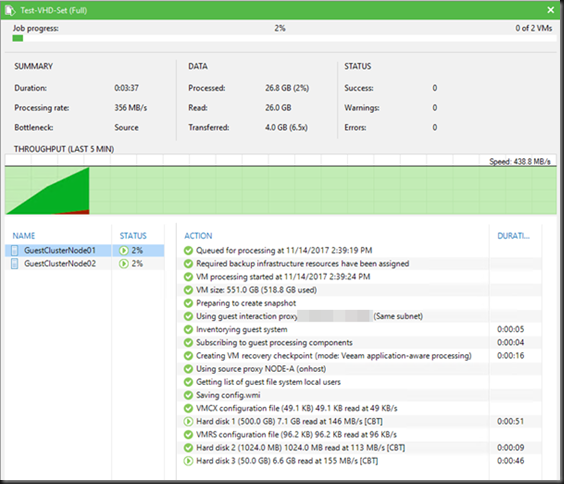Select the GuestClusterNode01 row
This screenshot has height=484, width=564.
(x=85, y=250)
